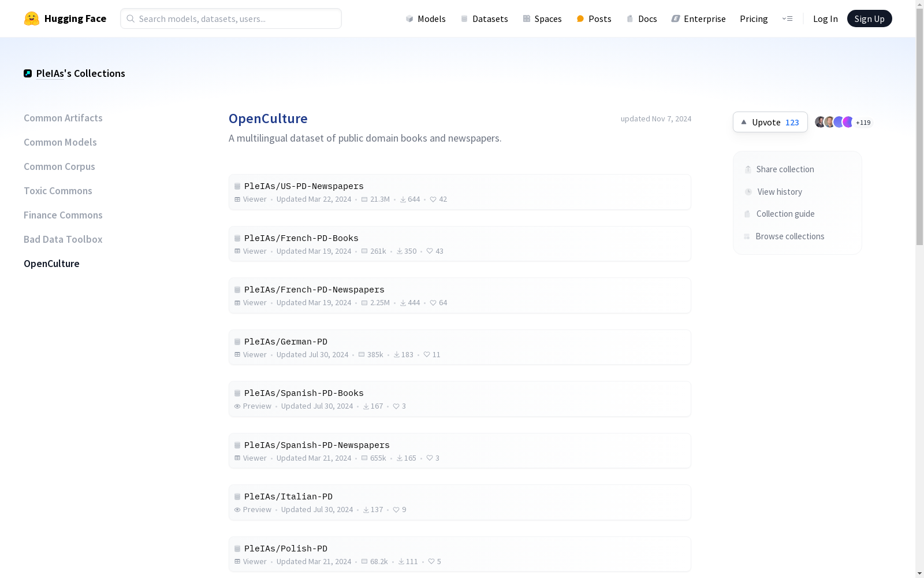The image size is (924, 578).
Task: Click the icon beside Browse collections
Action: click(747, 236)
